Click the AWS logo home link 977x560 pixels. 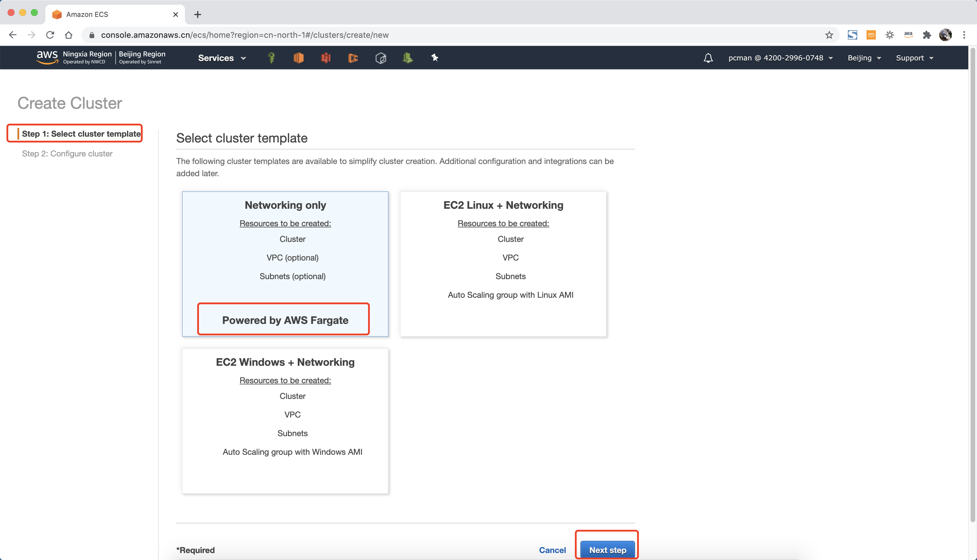(x=47, y=57)
